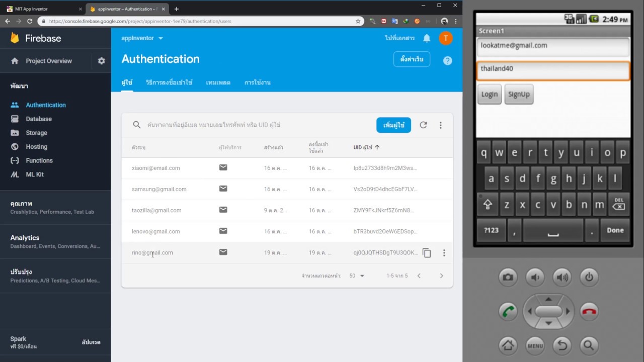Click the เพิ่มผู้ใช้ add user button
The image size is (644, 362).
[x=393, y=125]
